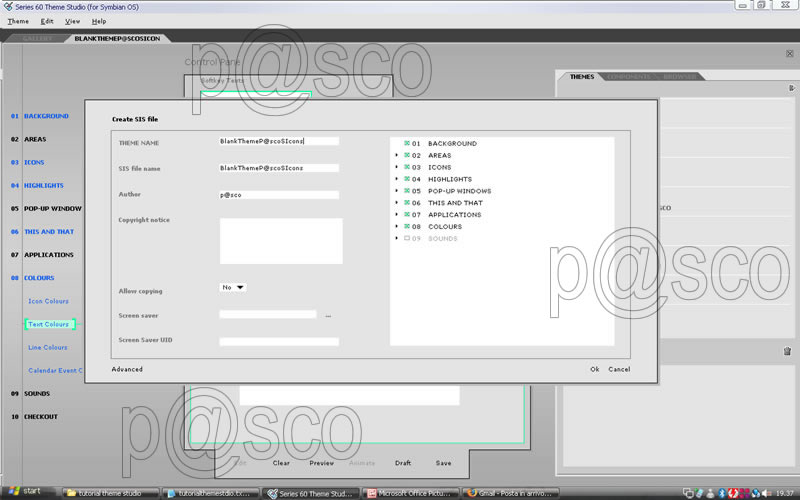Open the Help menu

click(x=99, y=21)
